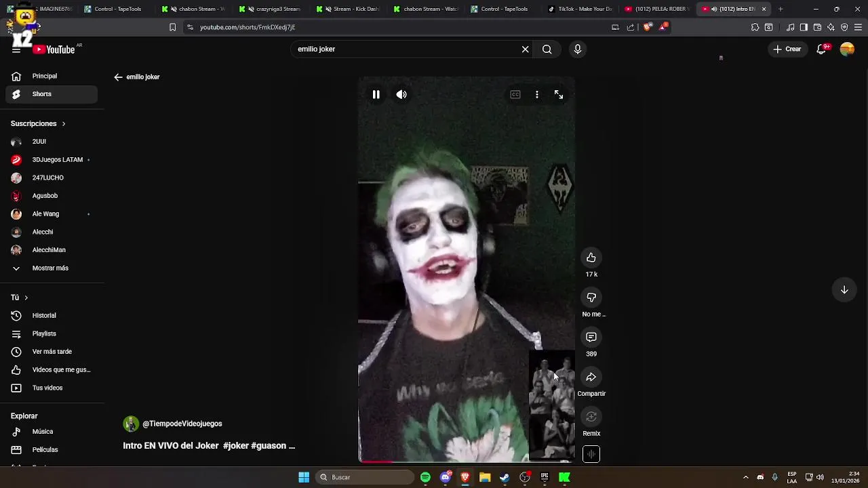Bookmark this page in address bar
Viewport: 868px width, 488px height.
pyautogui.click(x=172, y=27)
